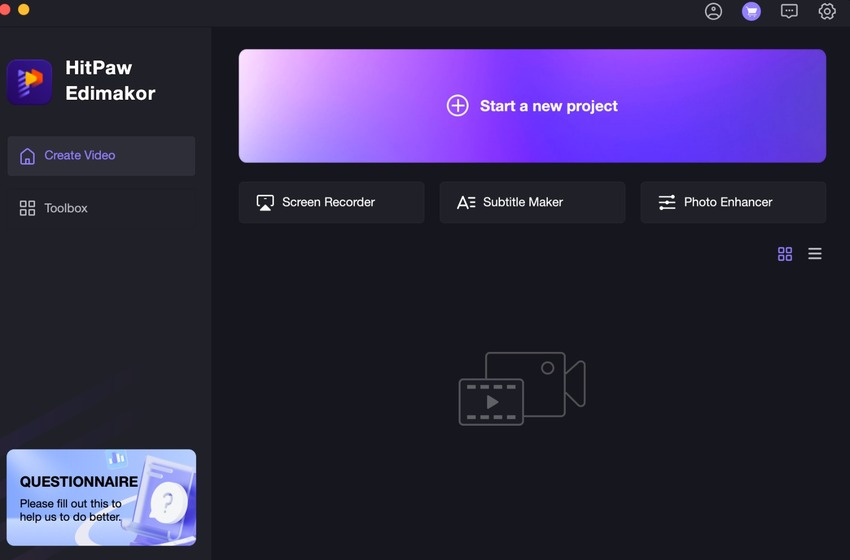
Task: Start a new project
Action: (532, 106)
